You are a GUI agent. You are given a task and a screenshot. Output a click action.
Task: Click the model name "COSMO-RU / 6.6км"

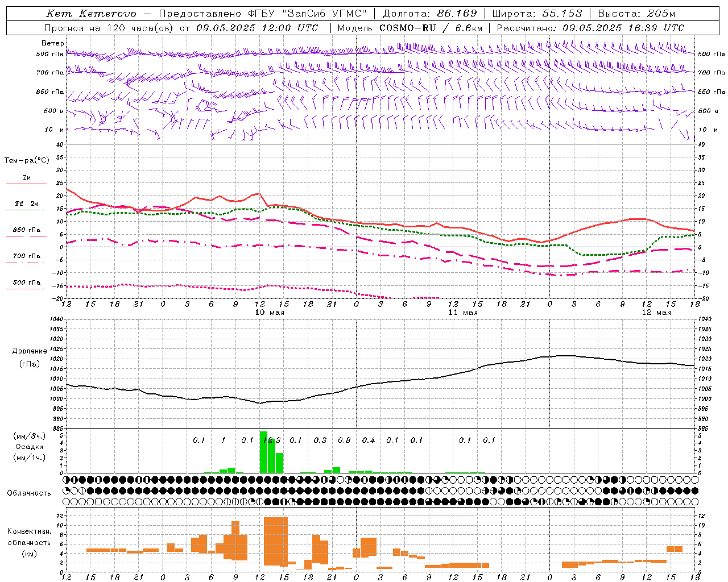431,28
